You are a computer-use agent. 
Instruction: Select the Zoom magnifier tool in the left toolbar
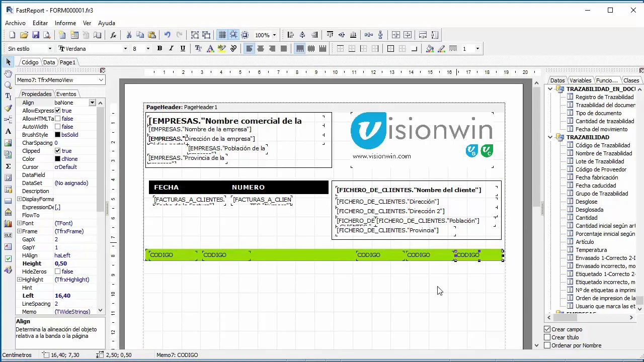coord(8,85)
